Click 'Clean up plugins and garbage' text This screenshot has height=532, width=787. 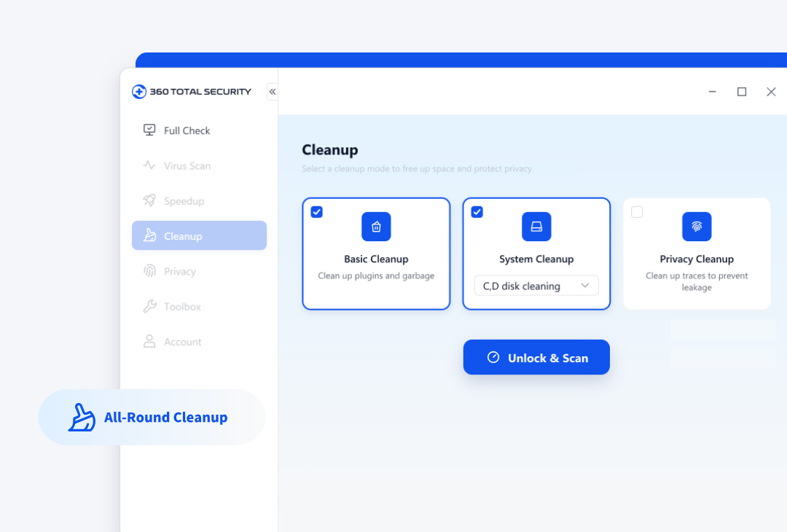[x=376, y=275]
